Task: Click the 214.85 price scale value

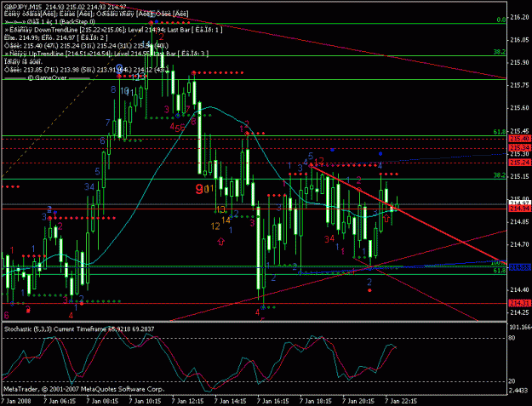Action: coord(519,221)
